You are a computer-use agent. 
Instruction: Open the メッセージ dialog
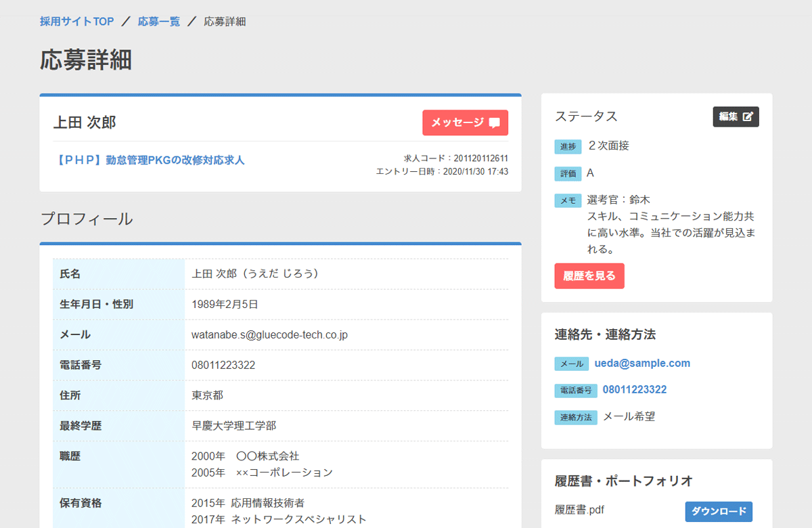pyautogui.click(x=466, y=123)
